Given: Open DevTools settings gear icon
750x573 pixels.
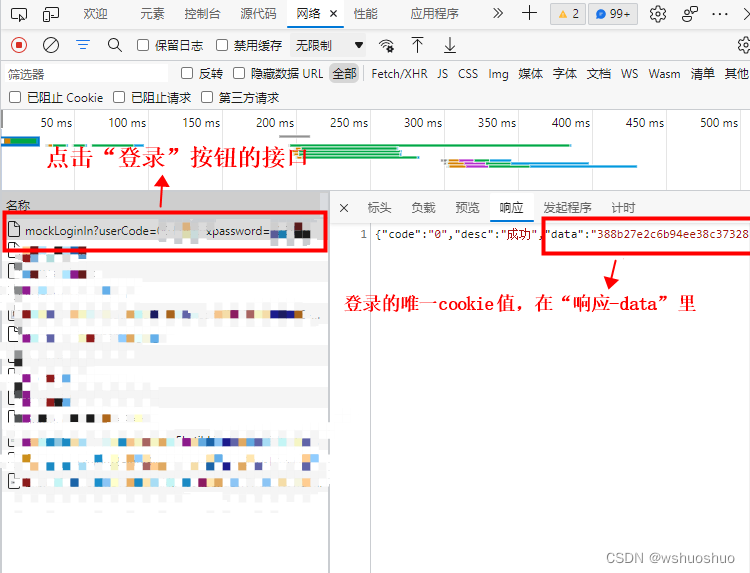Looking at the screenshot, I should point(658,14).
